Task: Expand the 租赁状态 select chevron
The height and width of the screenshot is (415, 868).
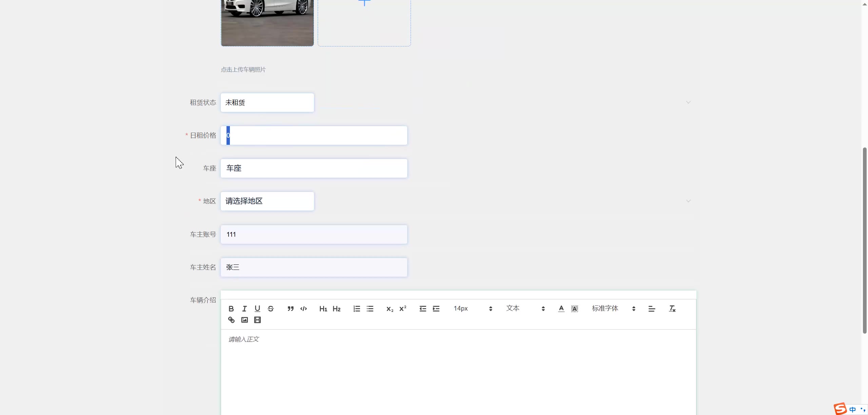Action: coord(688,102)
